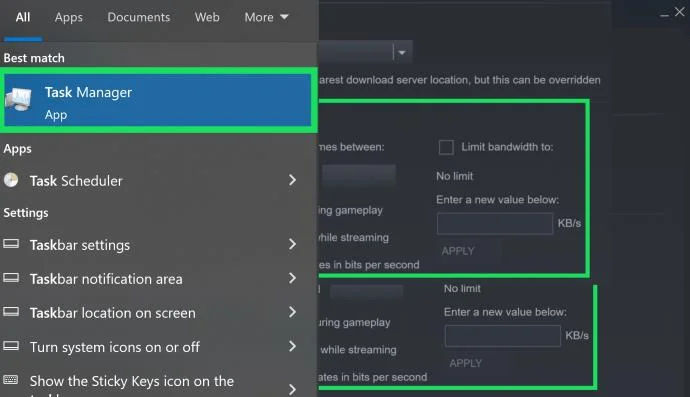The height and width of the screenshot is (397, 690).
Task: Switch to the Documents search tab
Action: click(x=139, y=17)
